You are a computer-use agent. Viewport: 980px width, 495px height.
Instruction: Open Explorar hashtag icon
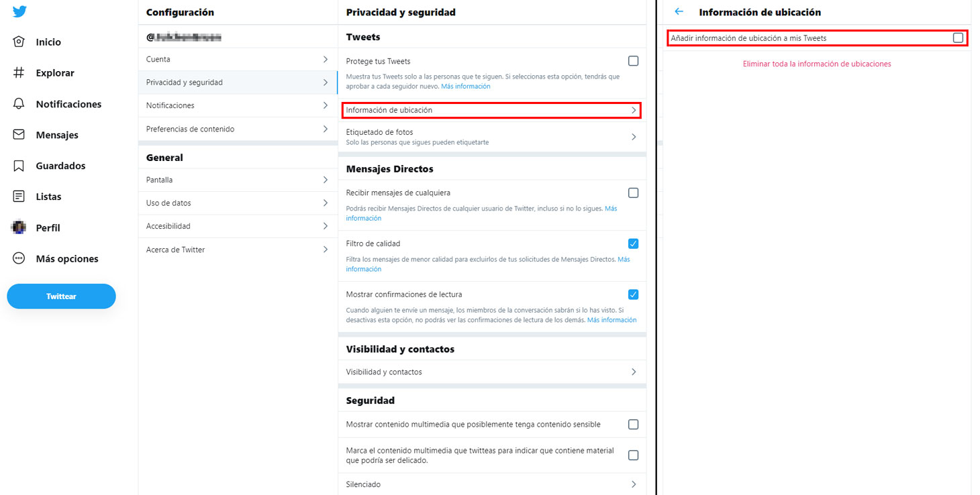coord(19,72)
